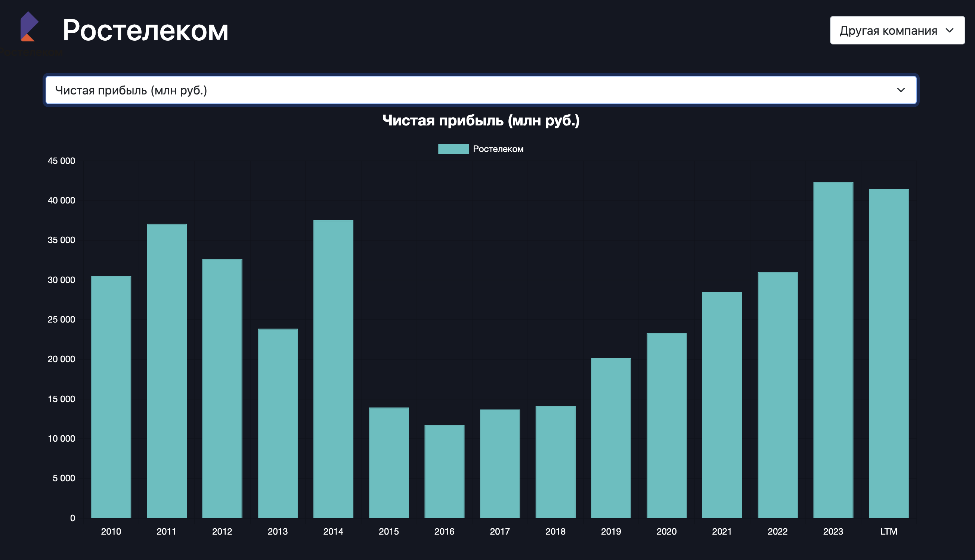Select the 2014 bar in chart
This screenshot has width=975, height=560.
(333, 369)
